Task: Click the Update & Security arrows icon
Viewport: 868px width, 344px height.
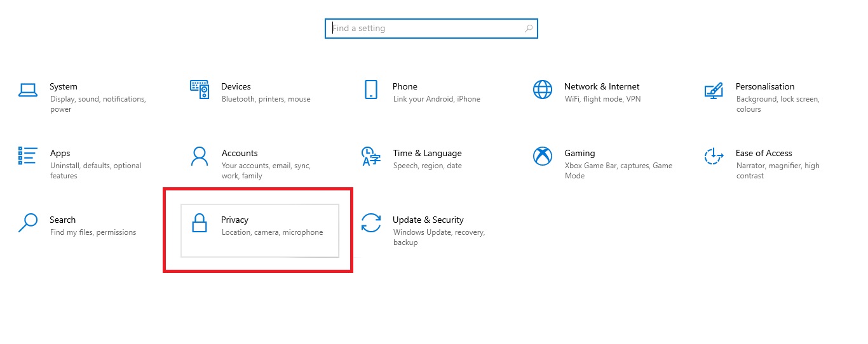Action: 371,223
